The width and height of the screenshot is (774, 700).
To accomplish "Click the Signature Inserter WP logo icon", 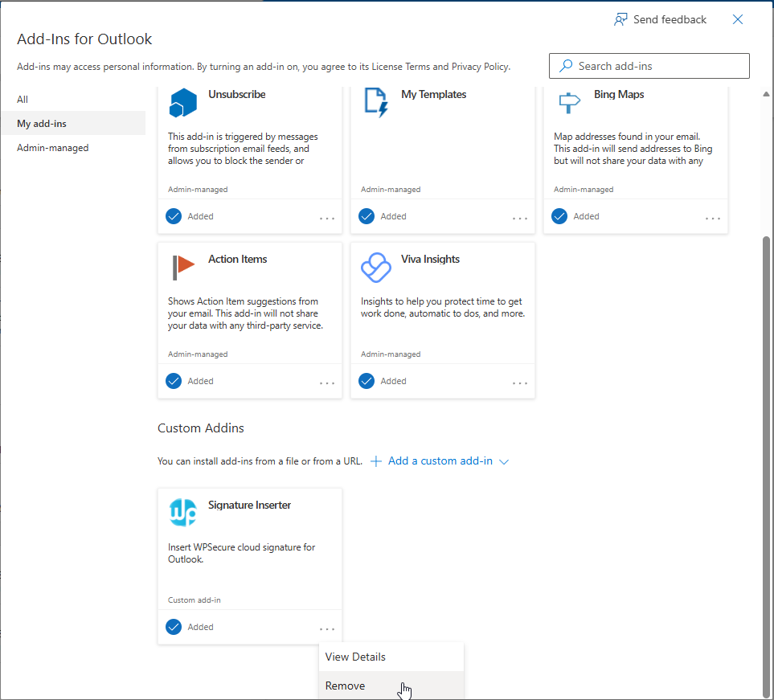I will click(x=182, y=513).
